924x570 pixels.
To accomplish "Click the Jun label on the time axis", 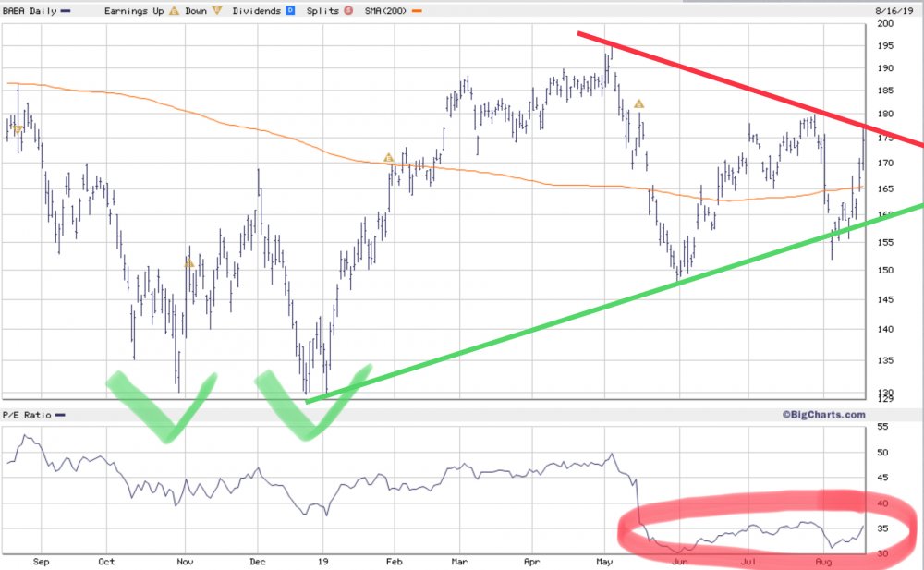I will (679, 561).
